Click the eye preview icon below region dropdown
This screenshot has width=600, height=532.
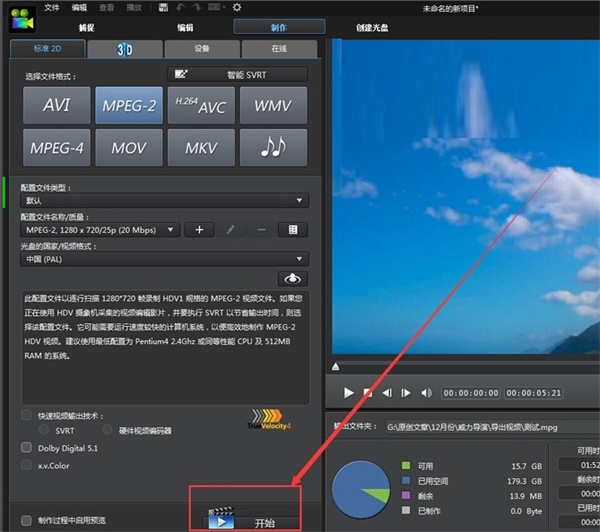pyautogui.click(x=293, y=279)
